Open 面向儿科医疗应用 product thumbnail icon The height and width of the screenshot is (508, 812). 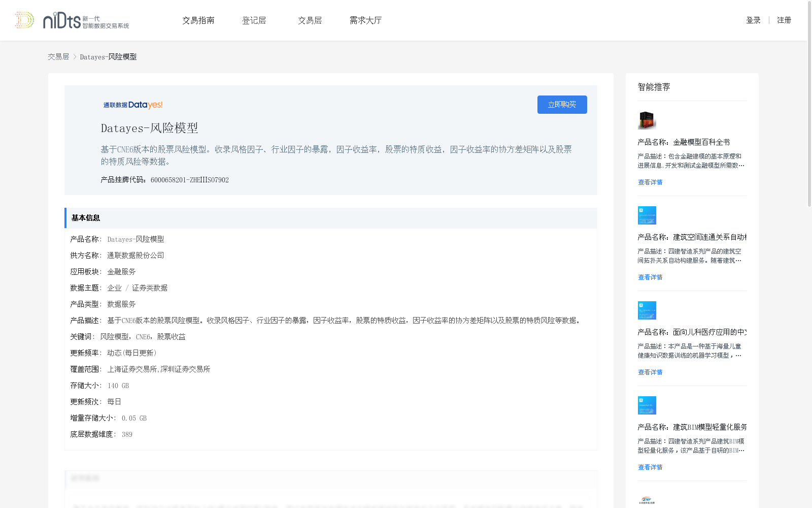pyautogui.click(x=647, y=310)
